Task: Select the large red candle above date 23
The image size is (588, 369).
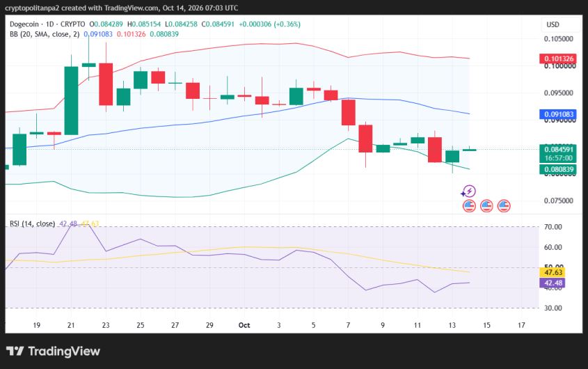Action: (106, 84)
